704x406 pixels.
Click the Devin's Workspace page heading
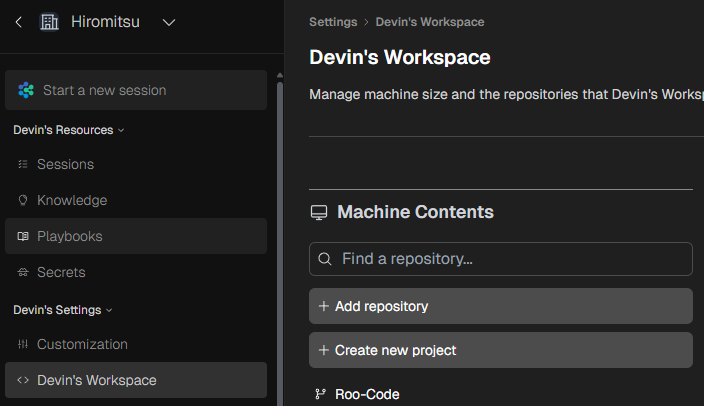click(400, 57)
